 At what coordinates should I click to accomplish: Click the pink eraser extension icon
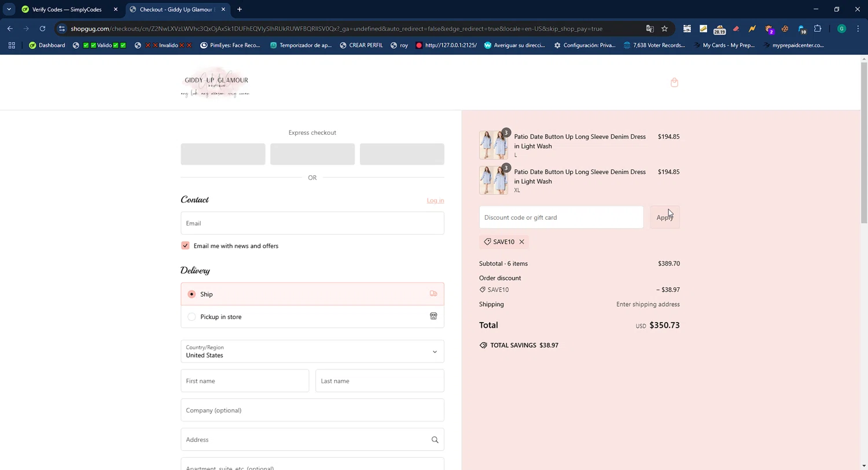[735, 28]
